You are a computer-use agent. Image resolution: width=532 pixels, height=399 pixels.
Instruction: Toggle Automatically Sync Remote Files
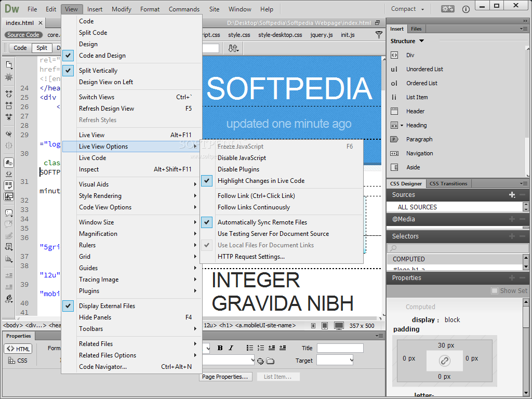pos(207,222)
